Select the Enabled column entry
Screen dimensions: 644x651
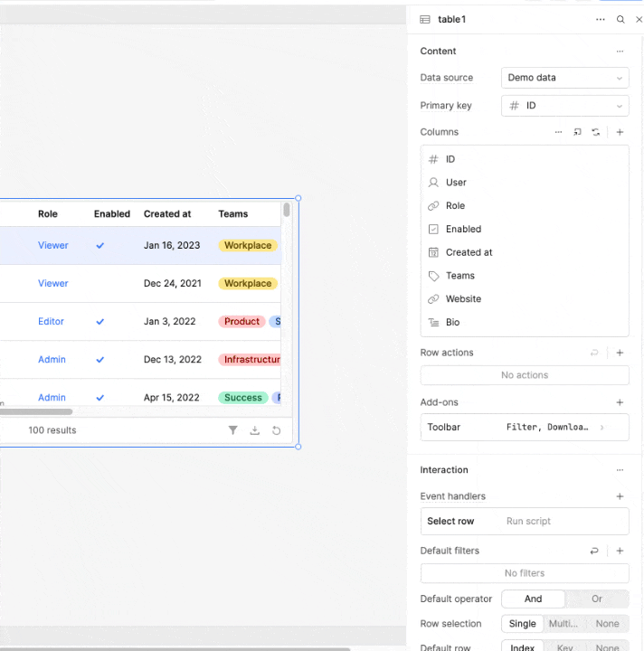click(x=525, y=229)
